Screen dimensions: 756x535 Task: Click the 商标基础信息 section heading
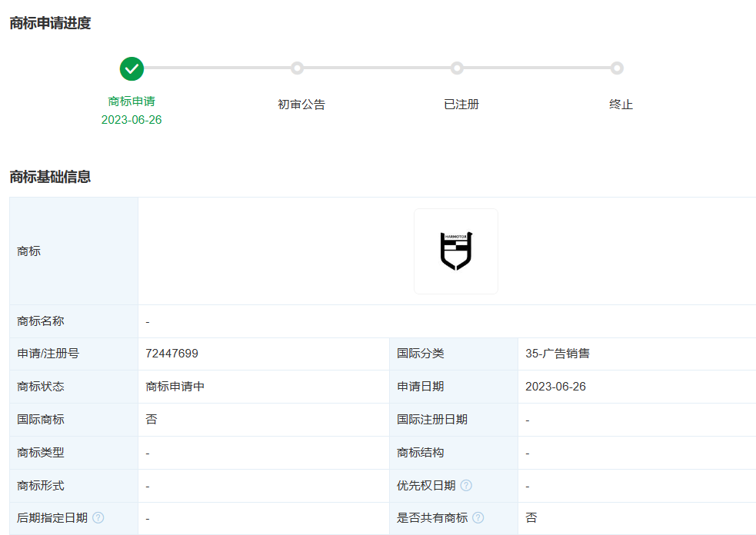pyautogui.click(x=50, y=177)
